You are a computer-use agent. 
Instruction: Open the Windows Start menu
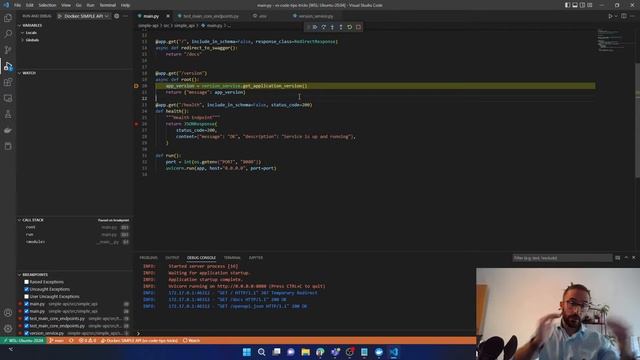coord(247,352)
